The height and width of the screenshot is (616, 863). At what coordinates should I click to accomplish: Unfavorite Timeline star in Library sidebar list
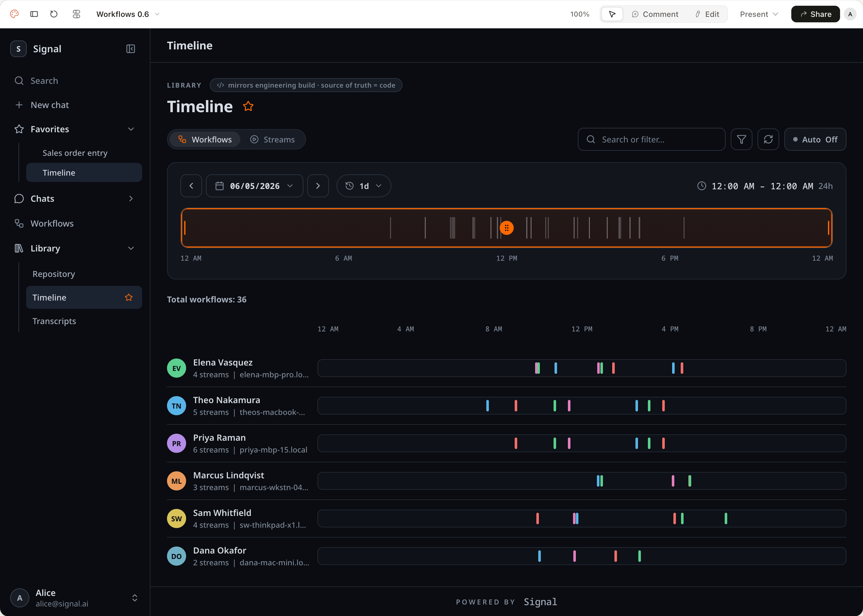click(129, 297)
